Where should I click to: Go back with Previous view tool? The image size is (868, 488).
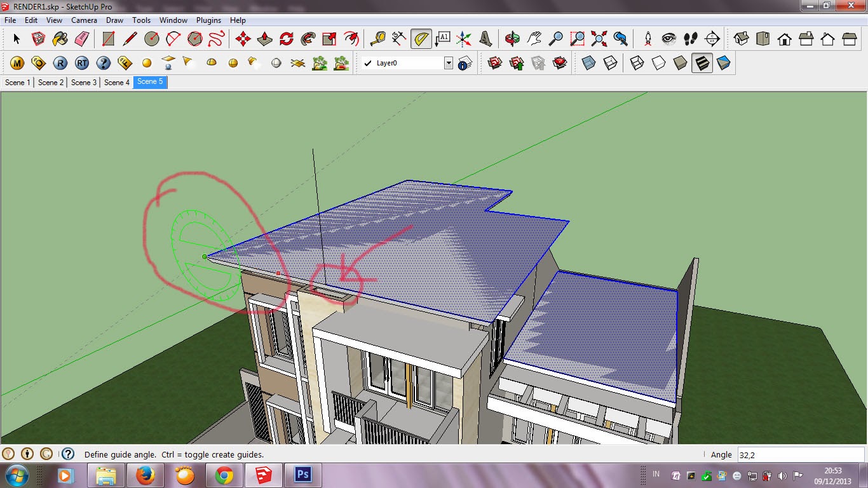620,39
